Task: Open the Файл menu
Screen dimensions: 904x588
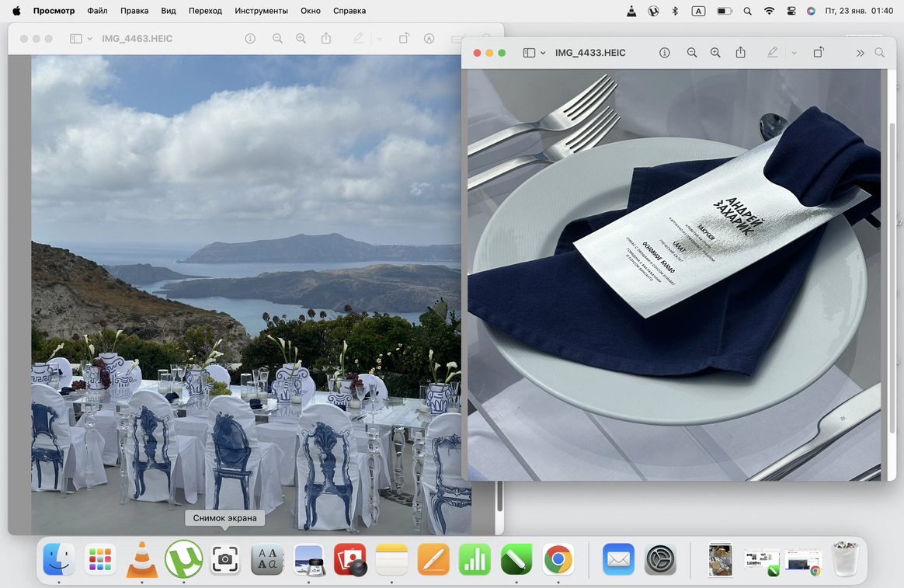Action: pyautogui.click(x=98, y=11)
